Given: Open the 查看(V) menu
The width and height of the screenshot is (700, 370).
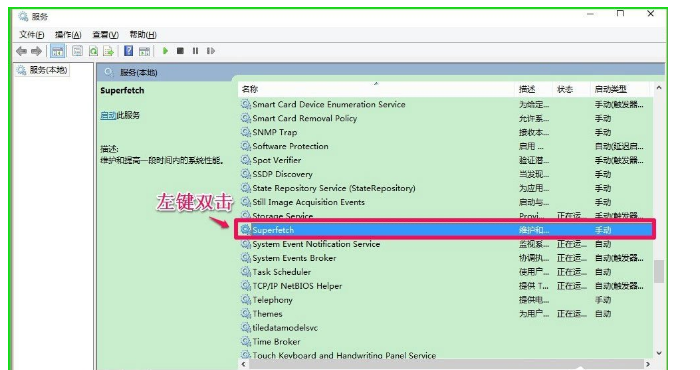Looking at the screenshot, I should [105, 34].
